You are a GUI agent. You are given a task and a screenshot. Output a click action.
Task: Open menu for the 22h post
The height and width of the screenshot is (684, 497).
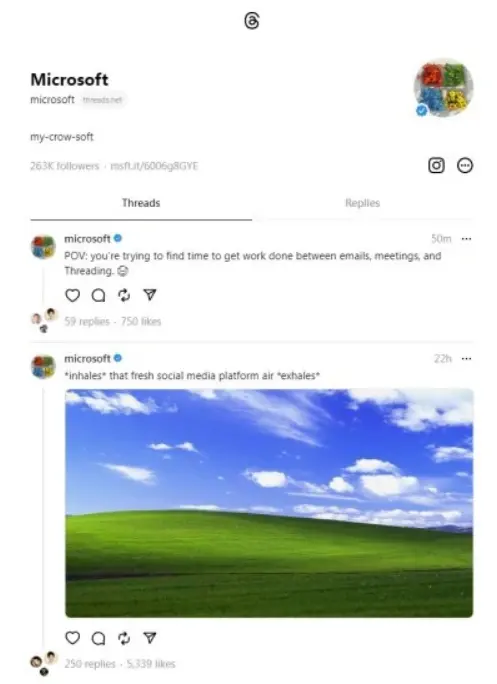coord(466,359)
